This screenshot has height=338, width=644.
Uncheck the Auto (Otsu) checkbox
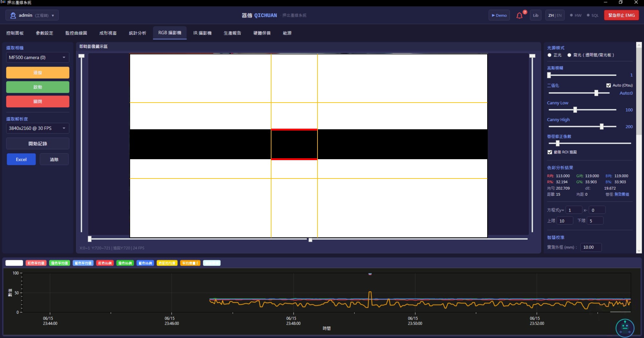[x=608, y=85]
